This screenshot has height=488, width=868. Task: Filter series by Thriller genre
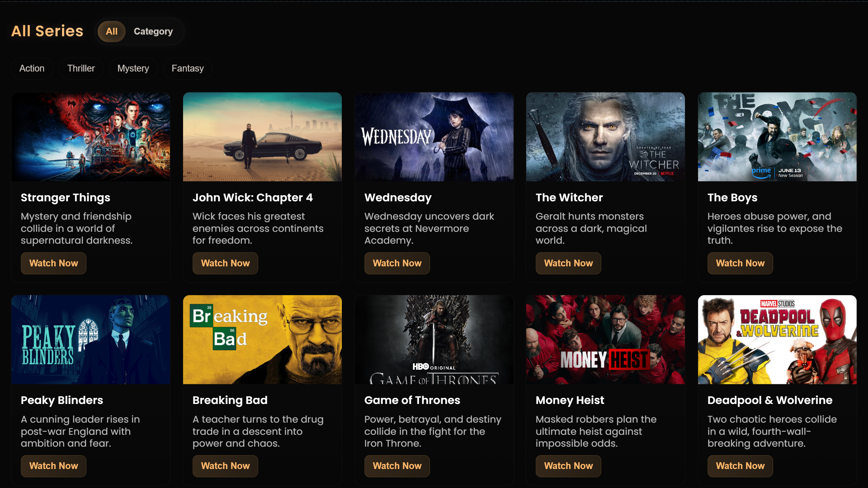pos(81,68)
